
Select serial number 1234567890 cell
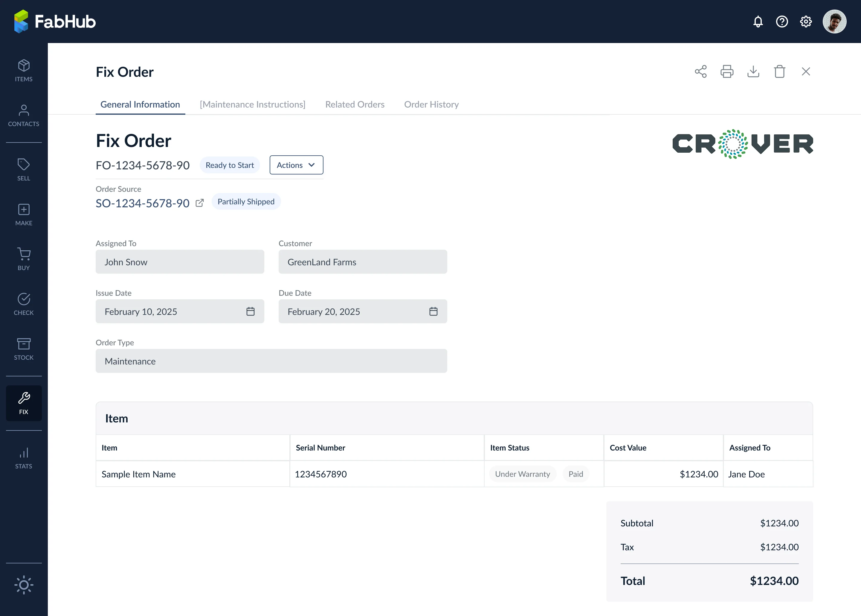click(387, 474)
